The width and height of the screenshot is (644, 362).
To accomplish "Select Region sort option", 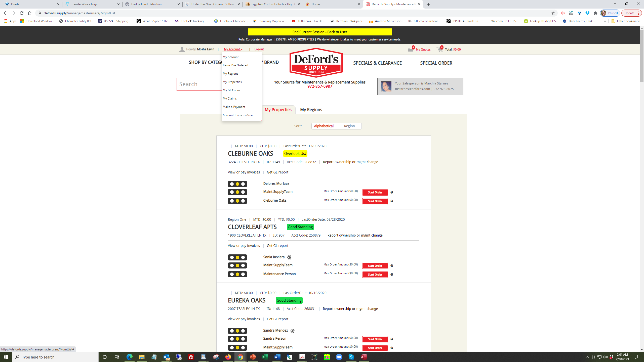I will click(x=349, y=126).
